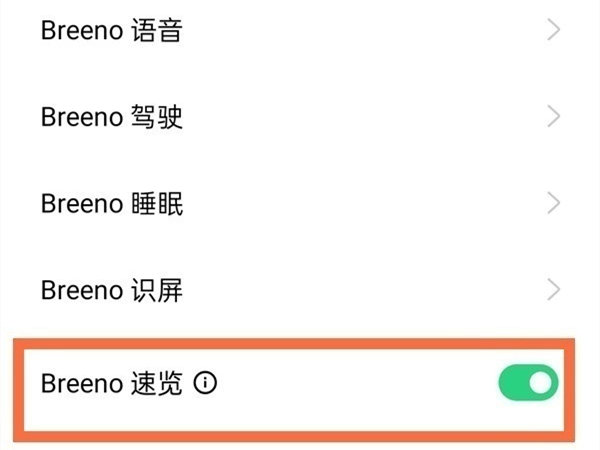Screen dimensions: 600x450
Task: Click the chevron arrow for Breeno 驾驶
Action: [554, 117]
